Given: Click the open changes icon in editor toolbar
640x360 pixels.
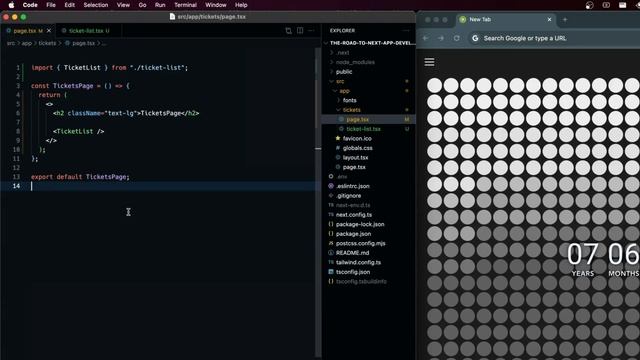Looking at the screenshot, I should tap(289, 31).
